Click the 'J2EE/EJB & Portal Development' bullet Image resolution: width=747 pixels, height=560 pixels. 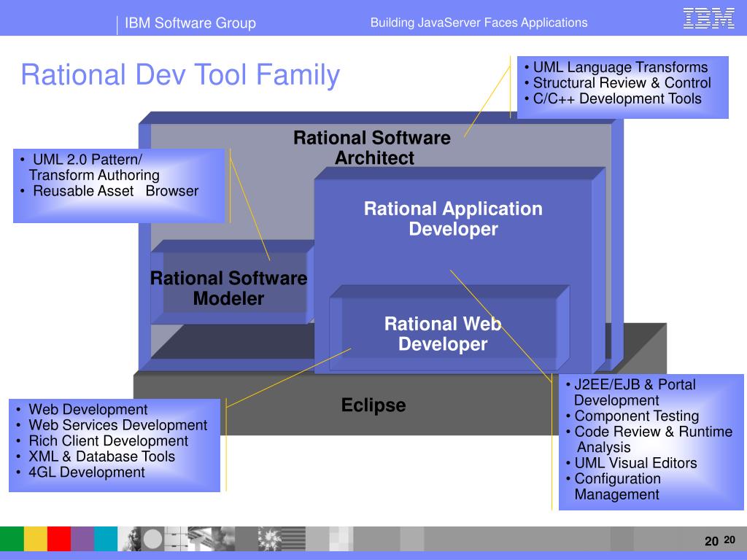click(x=631, y=392)
